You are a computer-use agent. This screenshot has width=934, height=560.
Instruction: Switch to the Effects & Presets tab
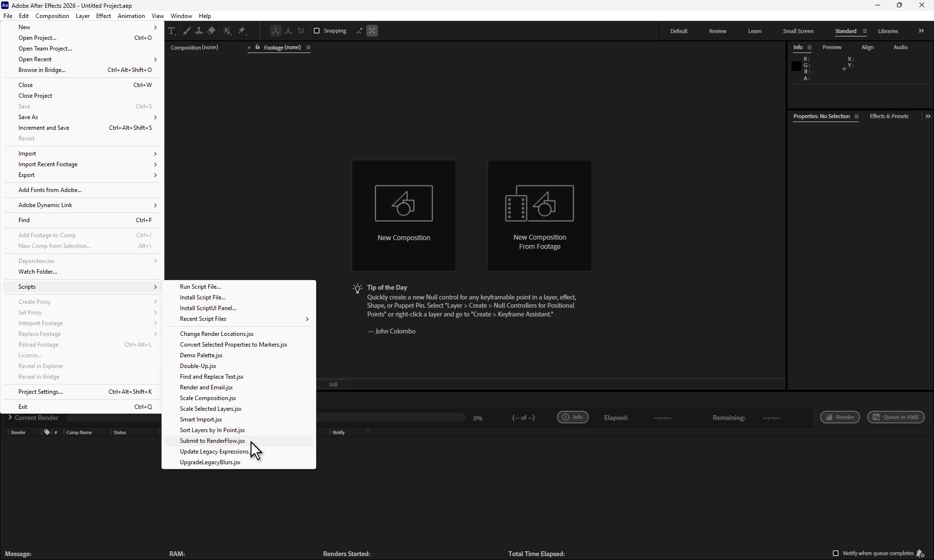click(x=889, y=116)
